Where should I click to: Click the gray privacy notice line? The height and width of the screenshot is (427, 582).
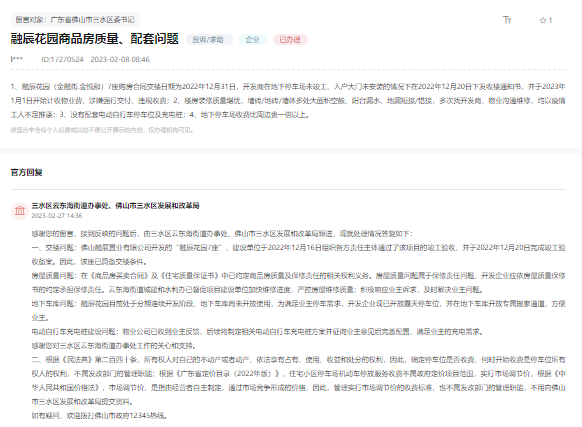102,130
